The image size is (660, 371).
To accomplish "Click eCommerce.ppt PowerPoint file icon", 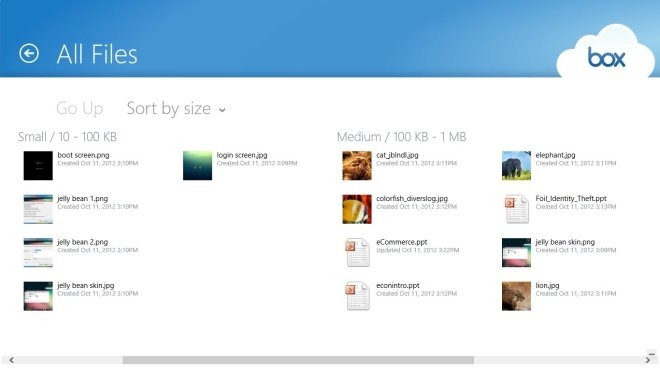I will click(x=357, y=253).
